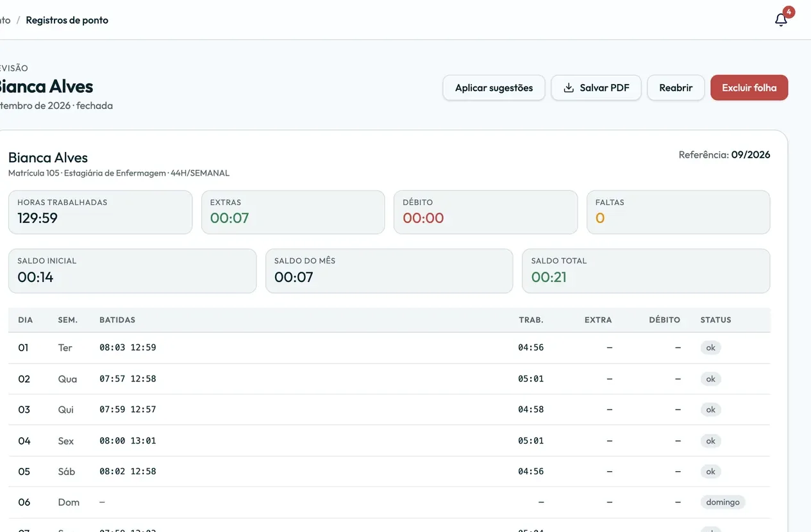
Task: Click worked time 04:56 for day 01
Action: [x=531, y=347]
